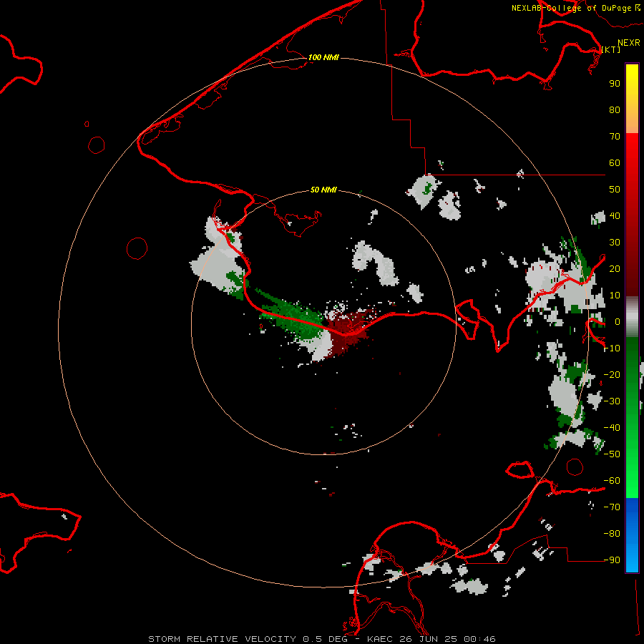Click the '00:46' time text
This screenshot has width=644, height=644.
pos(479,639)
